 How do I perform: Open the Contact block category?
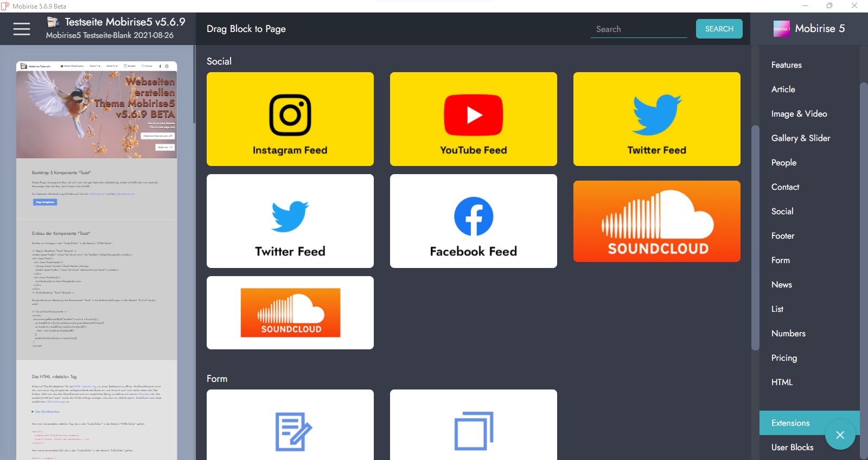[x=786, y=187]
